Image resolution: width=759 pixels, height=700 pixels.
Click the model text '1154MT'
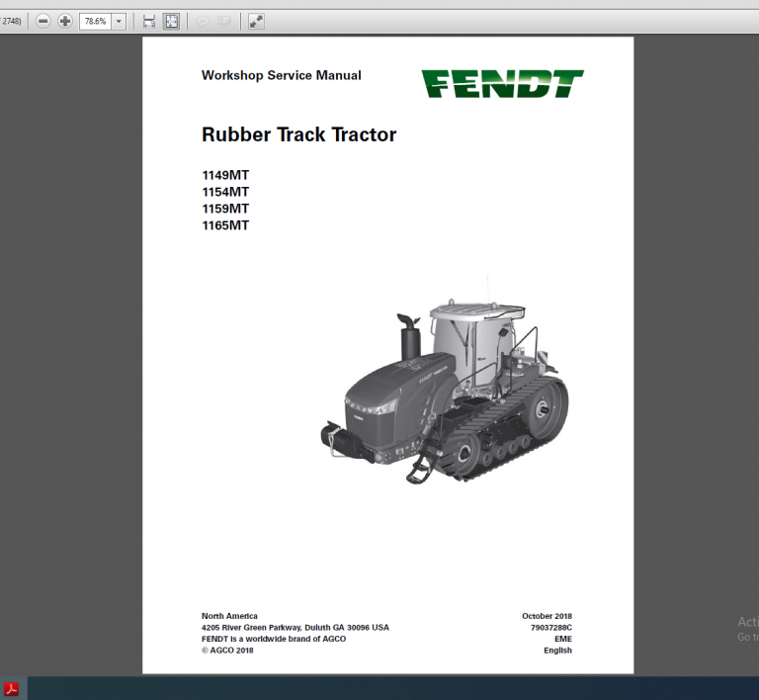click(225, 192)
